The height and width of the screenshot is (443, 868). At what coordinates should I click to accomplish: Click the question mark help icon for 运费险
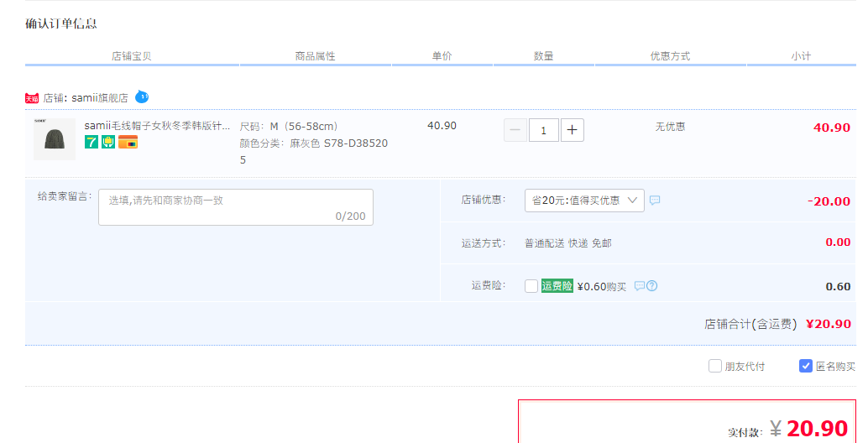pyautogui.click(x=652, y=286)
